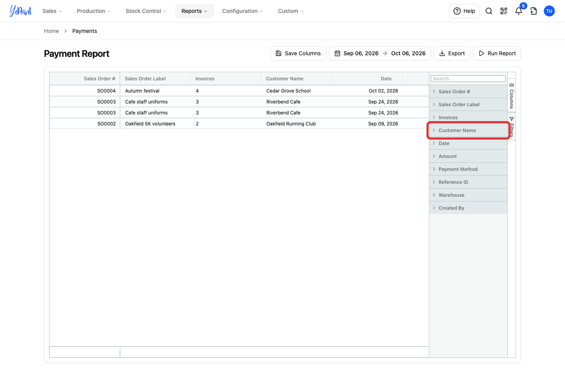Open the Configuration dropdown menu
This screenshot has width=565, height=392.
tap(242, 11)
